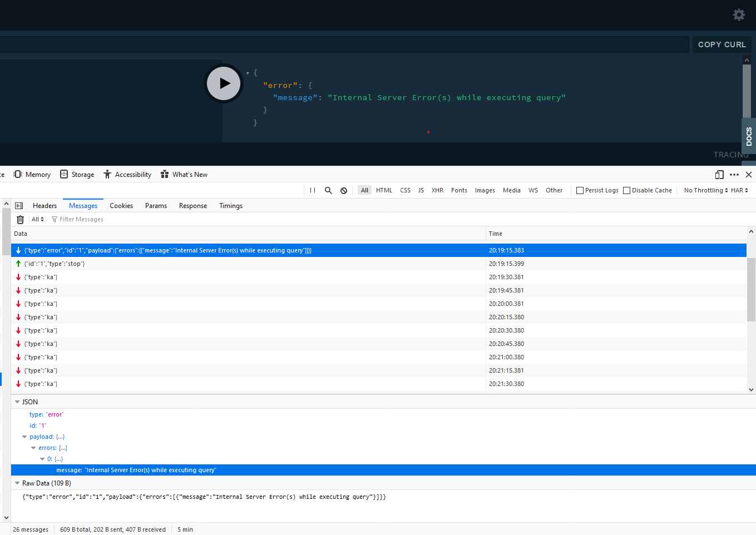Toggle the DevTools dock position icon
Image resolution: width=756 pixels, height=535 pixels.
(719, 174)
